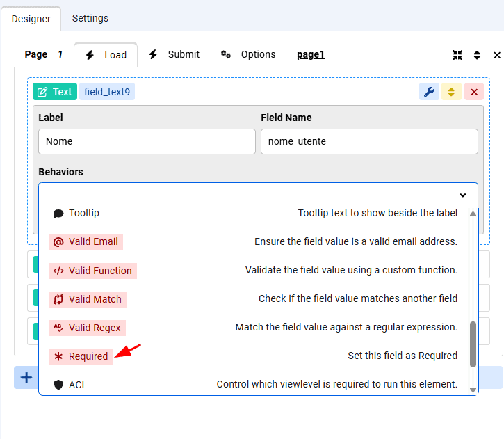This screenshot has width=504, height=439.
Task: Switch to the Settings tab
Action: point(90,18)
